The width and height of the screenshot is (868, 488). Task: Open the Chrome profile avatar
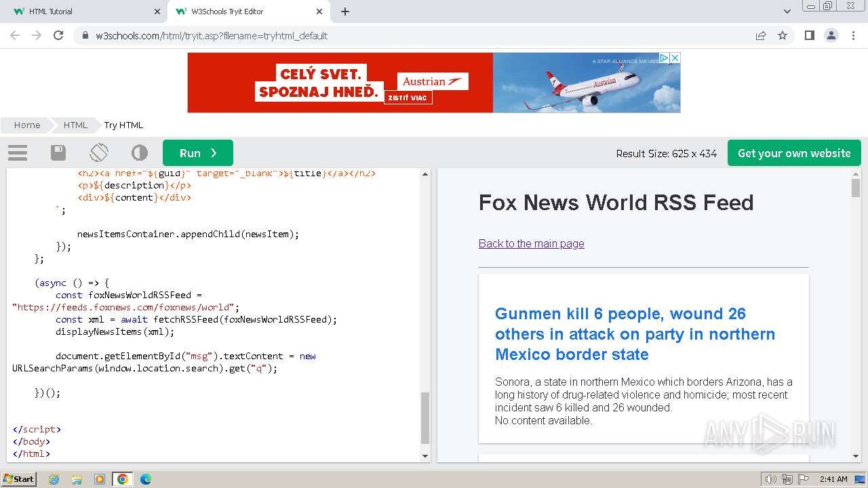[x=831, y=35]
